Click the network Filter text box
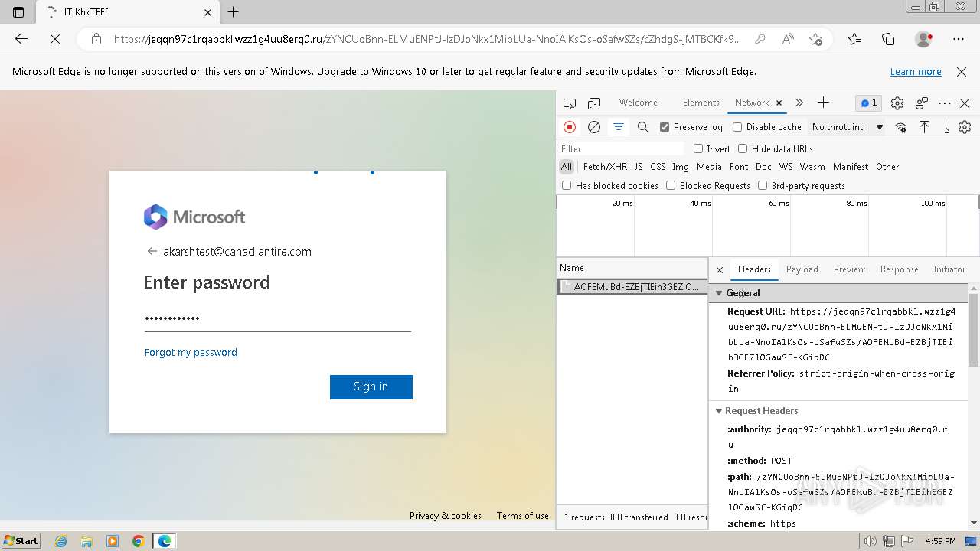Image resolution: width=980 pixels, height=551 pixels. click(x=621, y=148)
